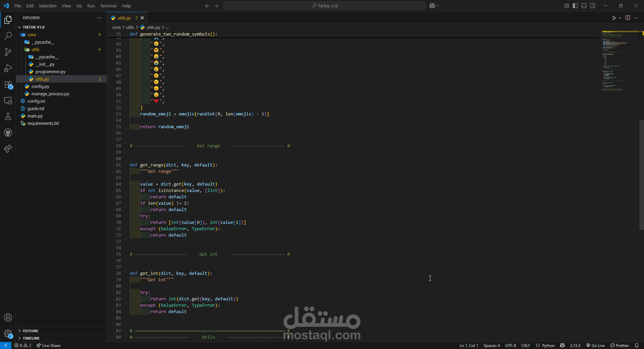Viewport: 644px width, 349px height.
Task: Go forward with the navigation arrow
Action: [216, 6]
